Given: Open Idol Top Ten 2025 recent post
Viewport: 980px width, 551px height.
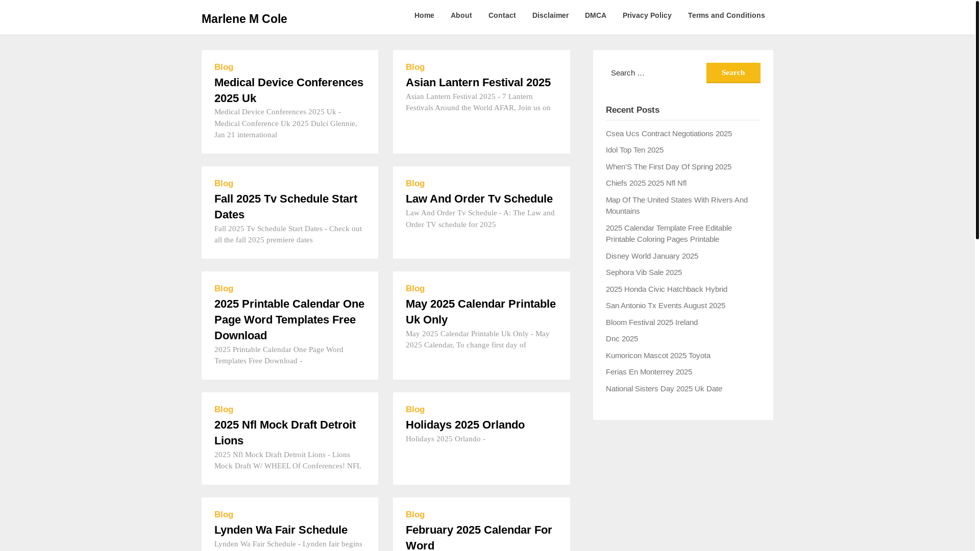Looking at the screenshot, I should pos(634,149).
